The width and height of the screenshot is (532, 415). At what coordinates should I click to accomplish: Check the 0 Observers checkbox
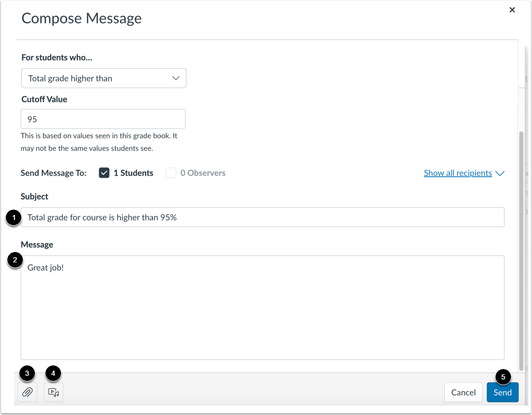171,172
